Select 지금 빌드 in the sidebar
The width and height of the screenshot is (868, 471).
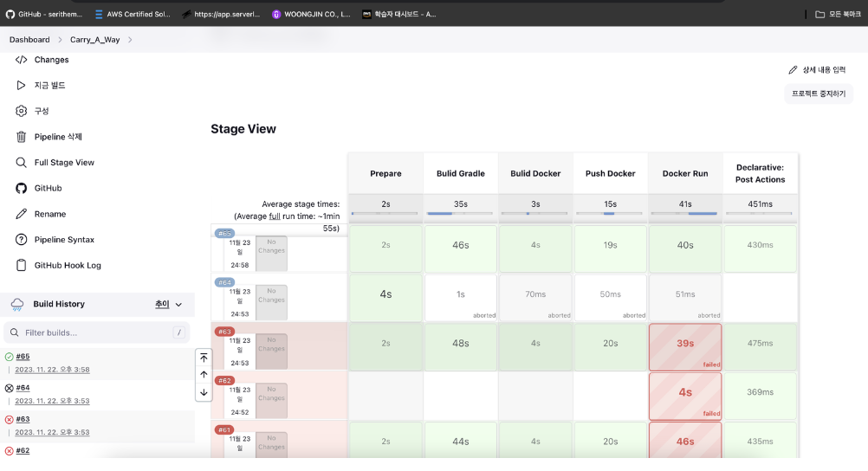50,85
